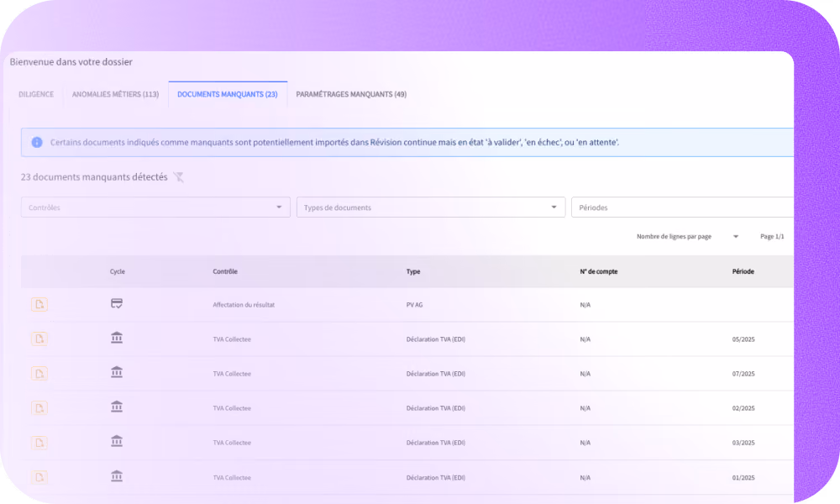Open the document icon on the 07/2025 row
The image size is (840, 504).
(x=39, y=373)
